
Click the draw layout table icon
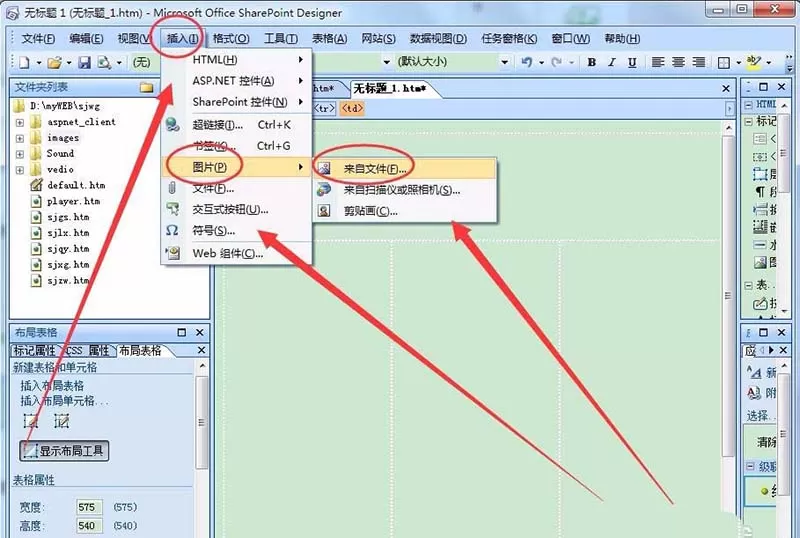pos(31,421)
